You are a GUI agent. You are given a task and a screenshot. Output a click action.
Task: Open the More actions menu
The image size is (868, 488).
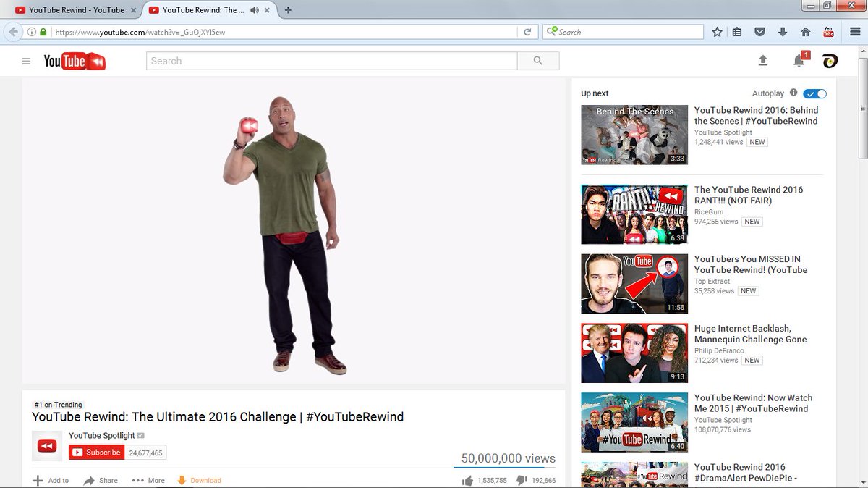148,481
